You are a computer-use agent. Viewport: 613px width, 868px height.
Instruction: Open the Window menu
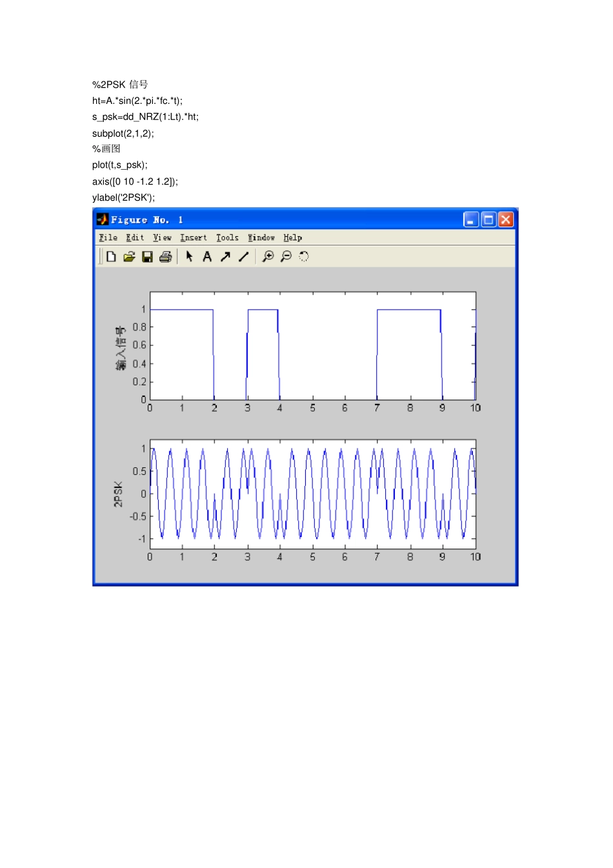261,237
